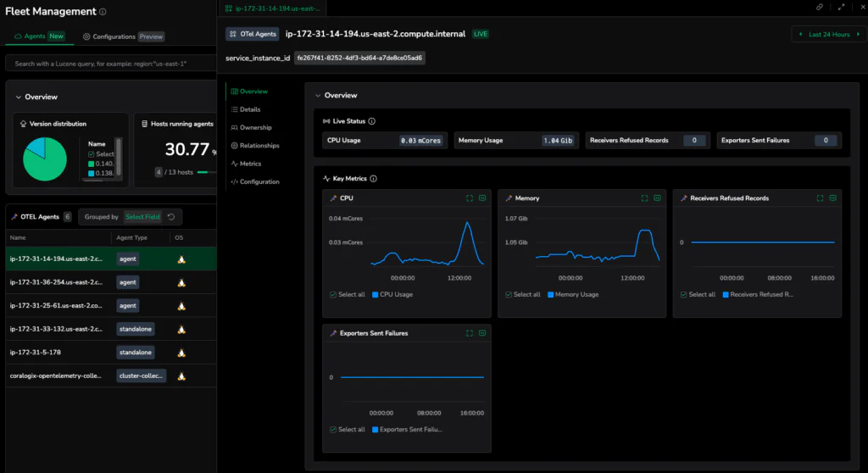Uncheck Select all under Memory chart
Screen dimensions: 868x473
tap(509, 294)
